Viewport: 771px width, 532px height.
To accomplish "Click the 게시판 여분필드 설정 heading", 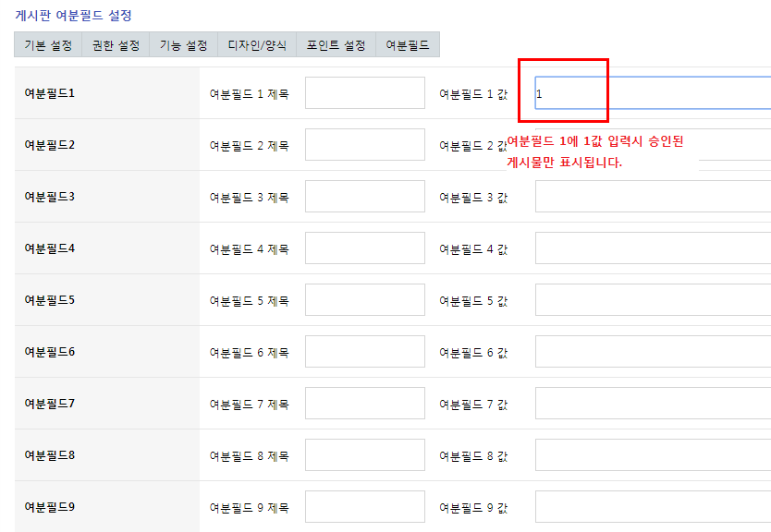I will [73, 15].
